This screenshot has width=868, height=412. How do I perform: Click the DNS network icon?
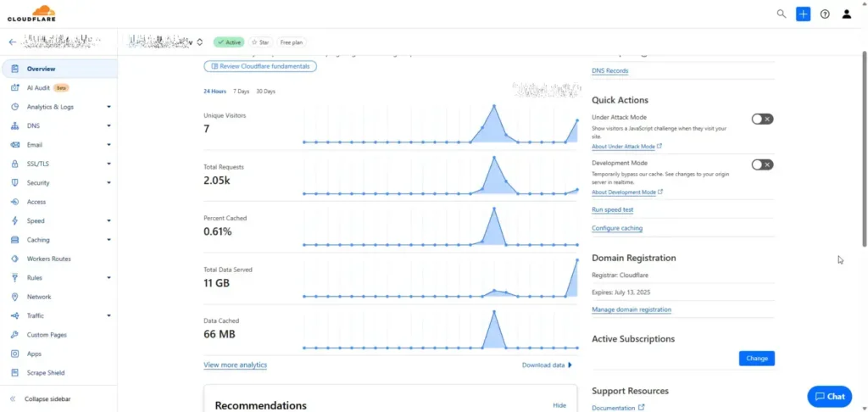15,125
